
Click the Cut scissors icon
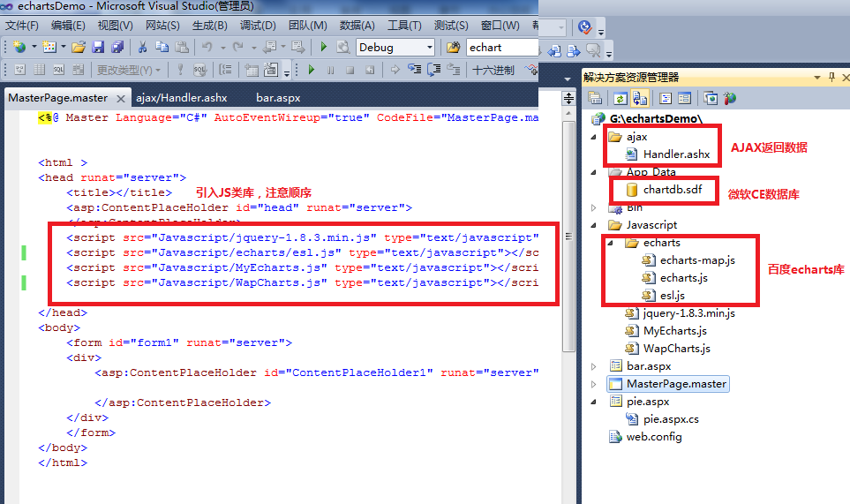142,47
